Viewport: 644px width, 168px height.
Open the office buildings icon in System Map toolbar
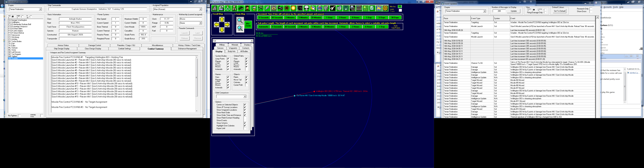click(x=215, y=8)
